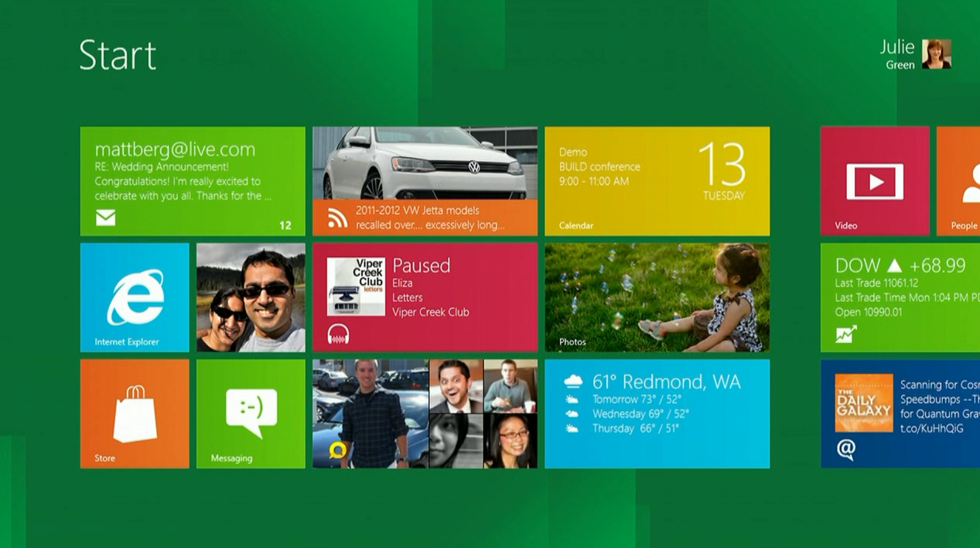Click the DOW up-arrow triangle
The height and width of the screenshot is (548, 980).
893,265
